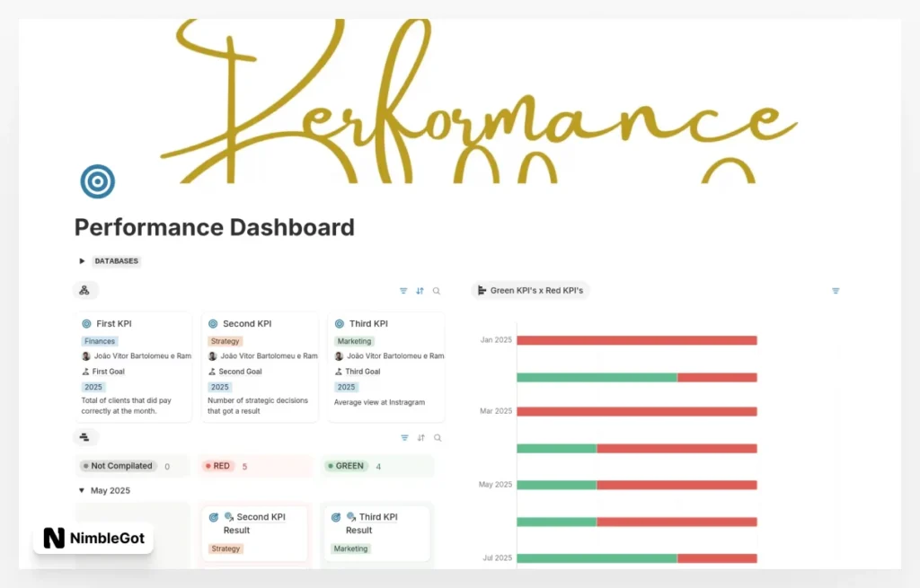Screen dimensions: 920x588
Task: Switch to the Green KPI's x Red KPI's view
Action: (x=530, y=290)
